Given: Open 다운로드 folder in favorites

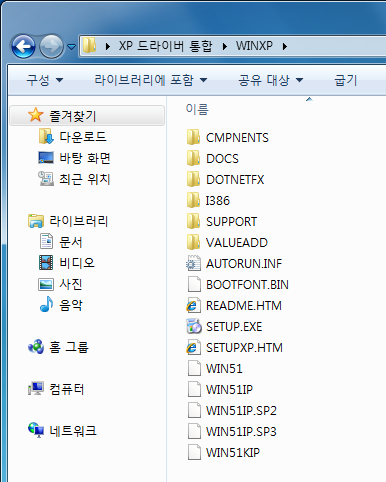Looking at the screenshot, I should pos(83,137).
